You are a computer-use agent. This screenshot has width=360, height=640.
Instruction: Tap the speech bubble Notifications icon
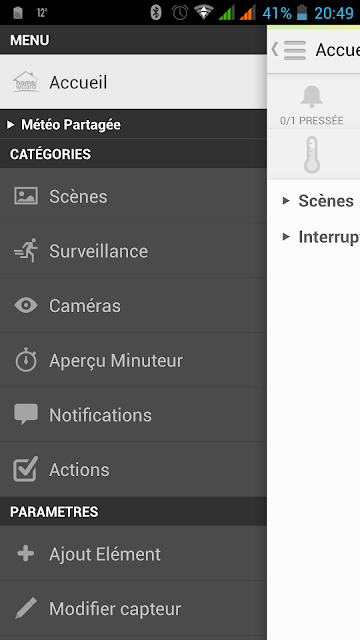click(x=26, y=414)
